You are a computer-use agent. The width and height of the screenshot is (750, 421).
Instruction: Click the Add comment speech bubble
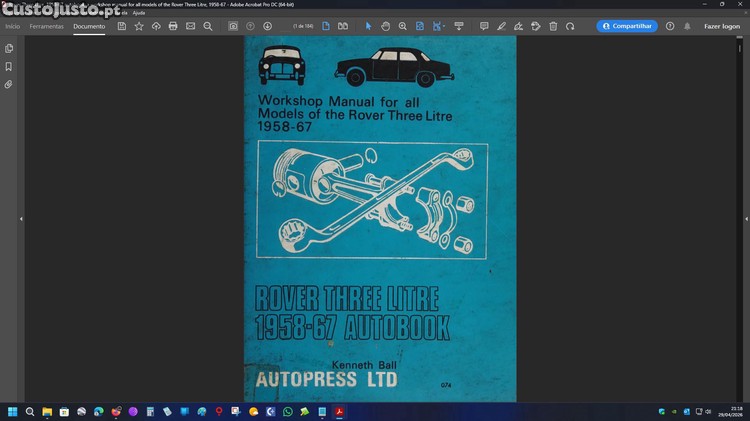[484, 26]
